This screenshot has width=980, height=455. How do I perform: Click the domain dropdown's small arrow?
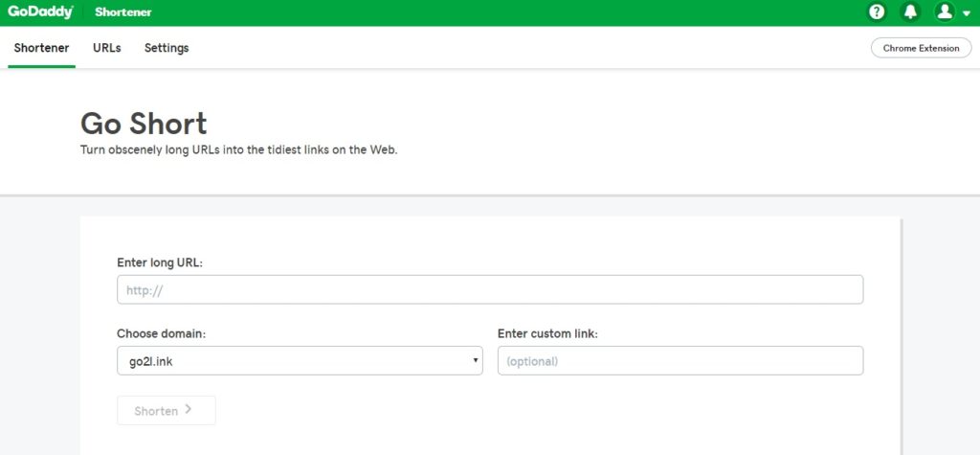pyautogui.click(x=476, y=360)
